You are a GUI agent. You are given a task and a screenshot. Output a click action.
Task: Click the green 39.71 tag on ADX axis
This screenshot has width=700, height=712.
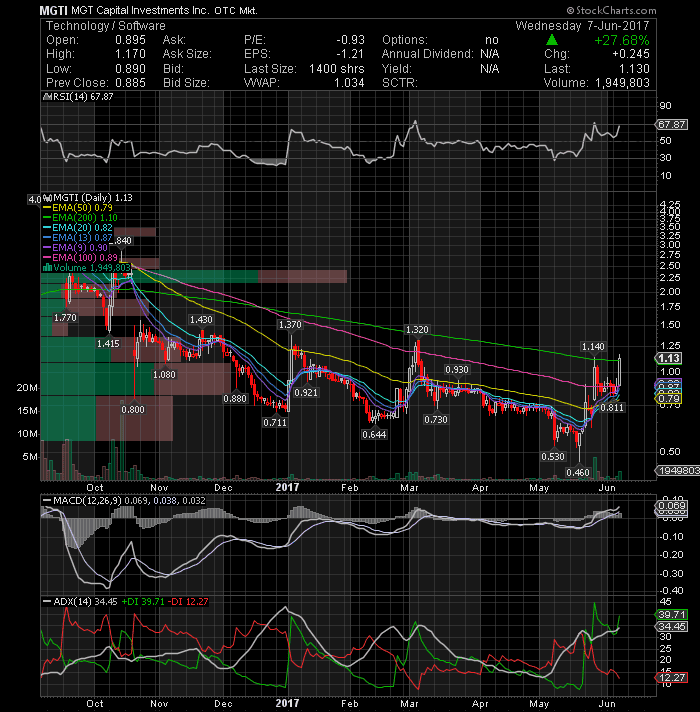coord(672,614)
